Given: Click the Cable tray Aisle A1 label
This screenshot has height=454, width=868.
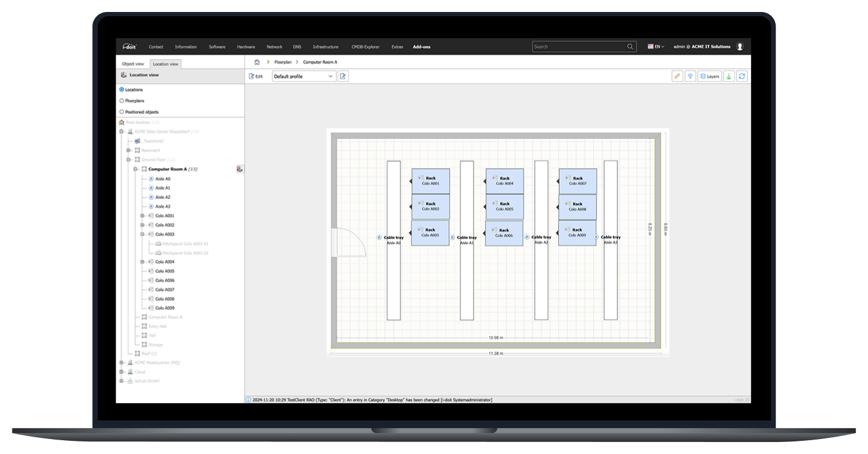Looking at the screenshot, I should point(467,240).
